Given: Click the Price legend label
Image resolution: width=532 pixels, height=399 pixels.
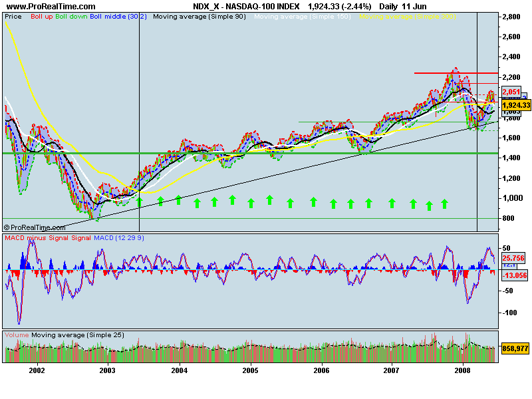Looking at the screenshot, I should coord(13,16).
